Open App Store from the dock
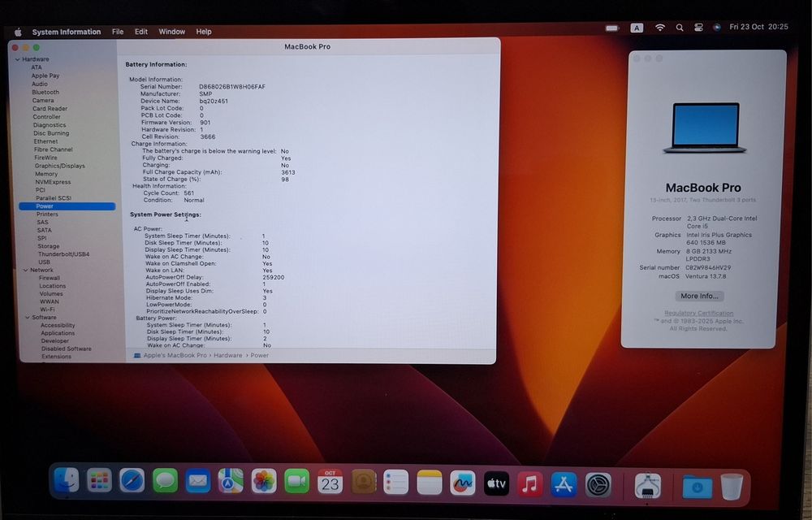This screenshot has width=812, height=520. coord(564,485)
